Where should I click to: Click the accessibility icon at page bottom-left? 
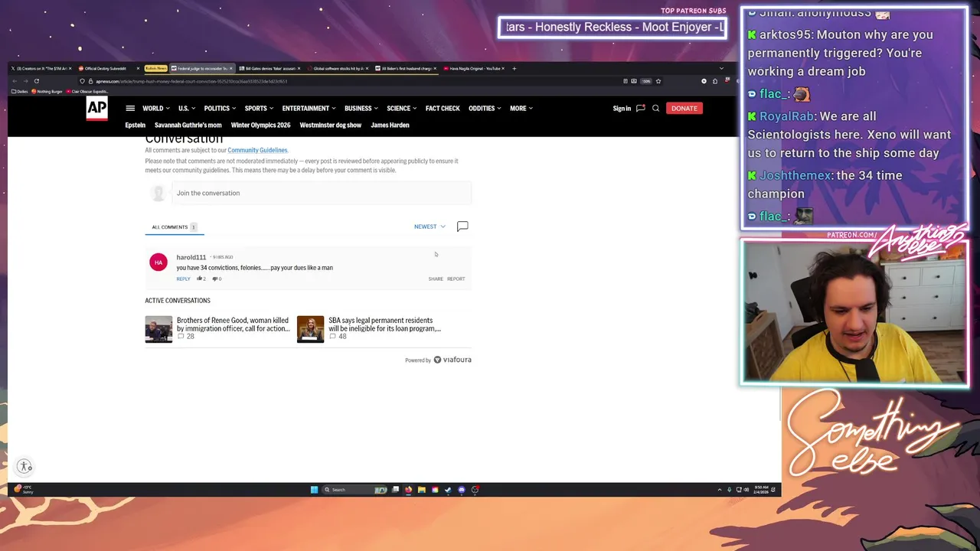(x=25, y=466)
